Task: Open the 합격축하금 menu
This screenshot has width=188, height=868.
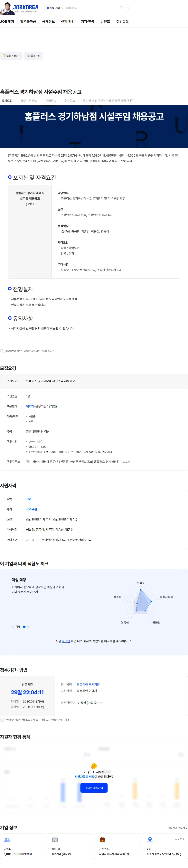Action: (28, 22)
